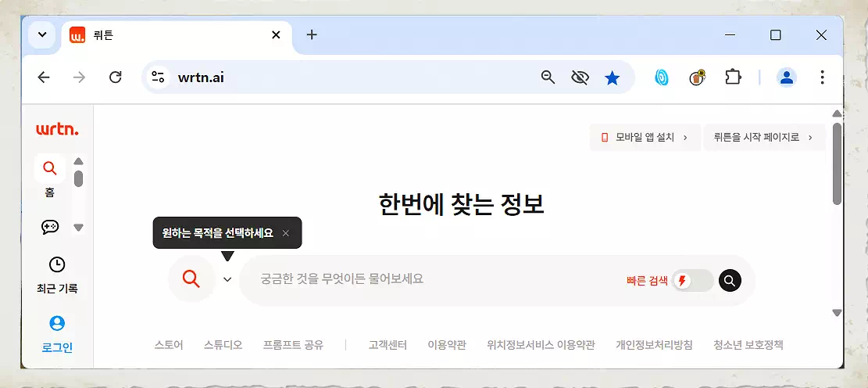Viewport: 868px width, 388px height.
Task: Open the brown cookie extension icon
Action: pyautogui.click(x=698, y=77)
